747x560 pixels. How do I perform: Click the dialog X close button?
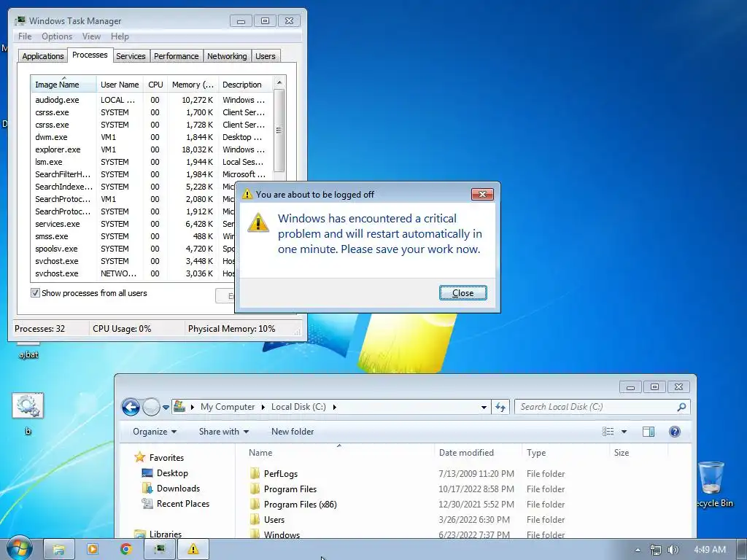click(x=482, y=194)
